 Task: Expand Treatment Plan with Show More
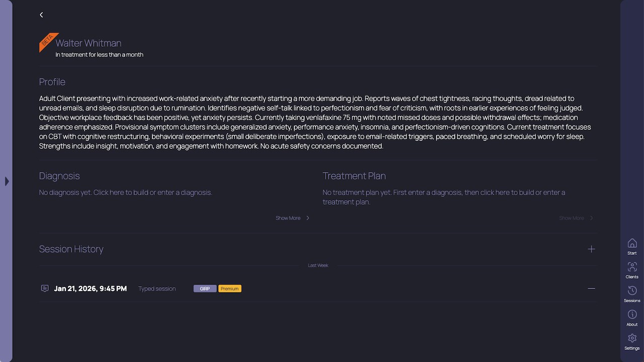577,218
